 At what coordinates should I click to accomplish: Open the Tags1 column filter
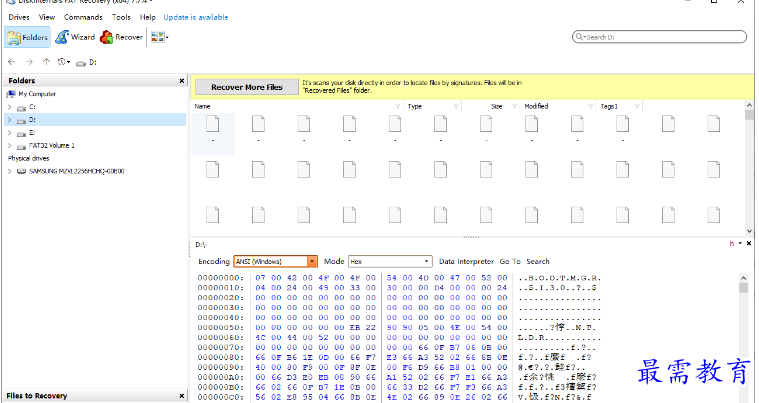coord(637,106)
